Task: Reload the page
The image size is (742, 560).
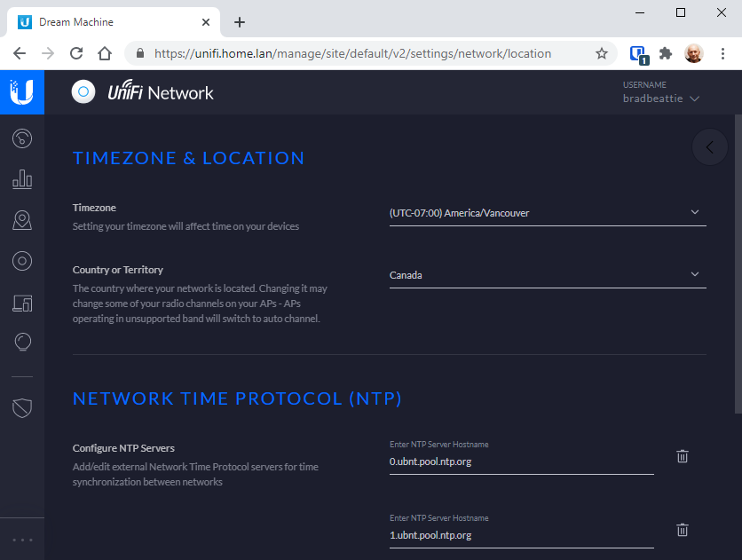Action: coord(76,53)
